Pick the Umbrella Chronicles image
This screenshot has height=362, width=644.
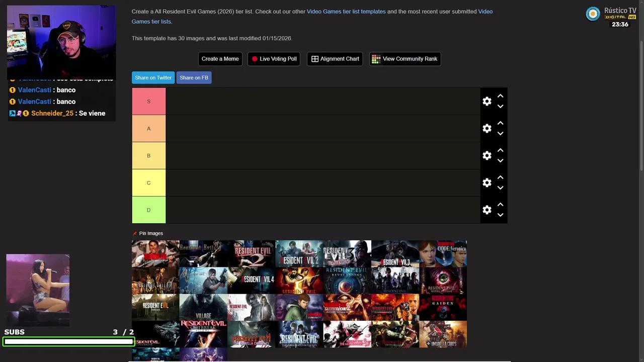pos(251,334)
